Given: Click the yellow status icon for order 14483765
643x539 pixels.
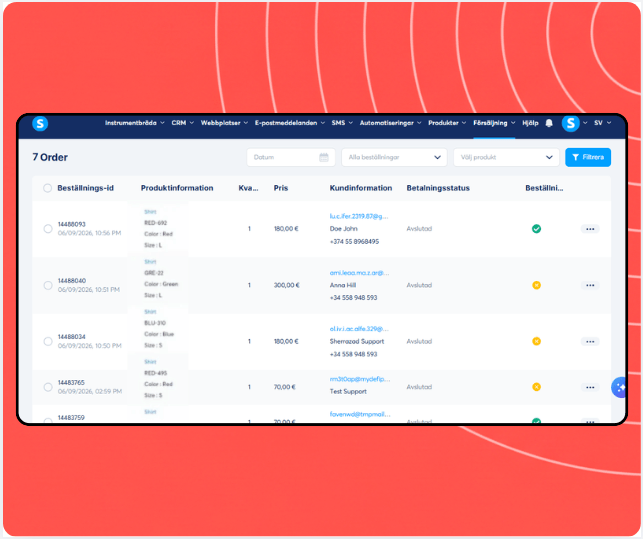Looking at the screenshot, I should (x=536, y=387).
